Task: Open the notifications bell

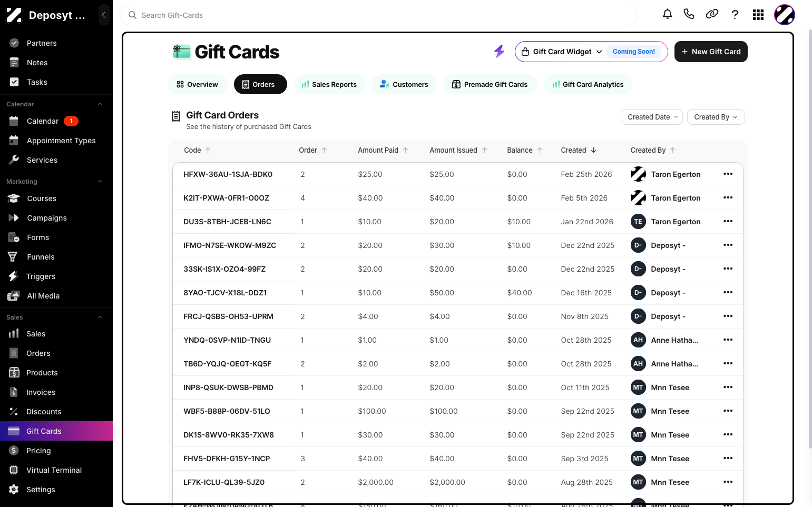Action: click(667, 14)
